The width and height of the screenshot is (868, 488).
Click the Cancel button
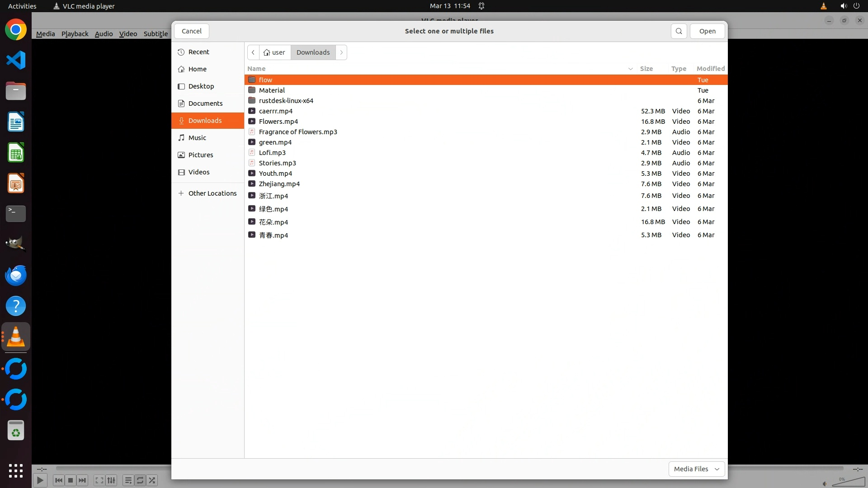coord(191,31)
